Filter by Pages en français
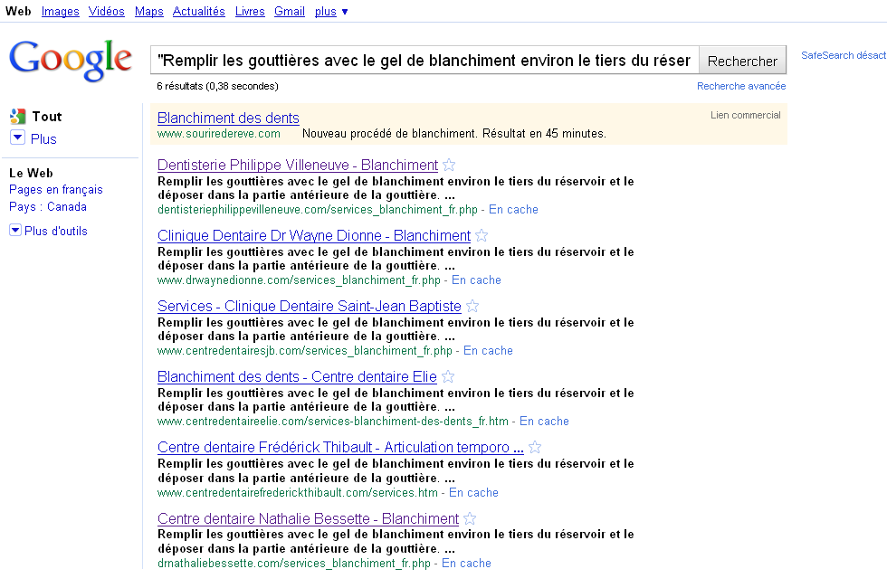Image resolution: width=887 pixels, height=588 pixels. (x=56, y=189)
